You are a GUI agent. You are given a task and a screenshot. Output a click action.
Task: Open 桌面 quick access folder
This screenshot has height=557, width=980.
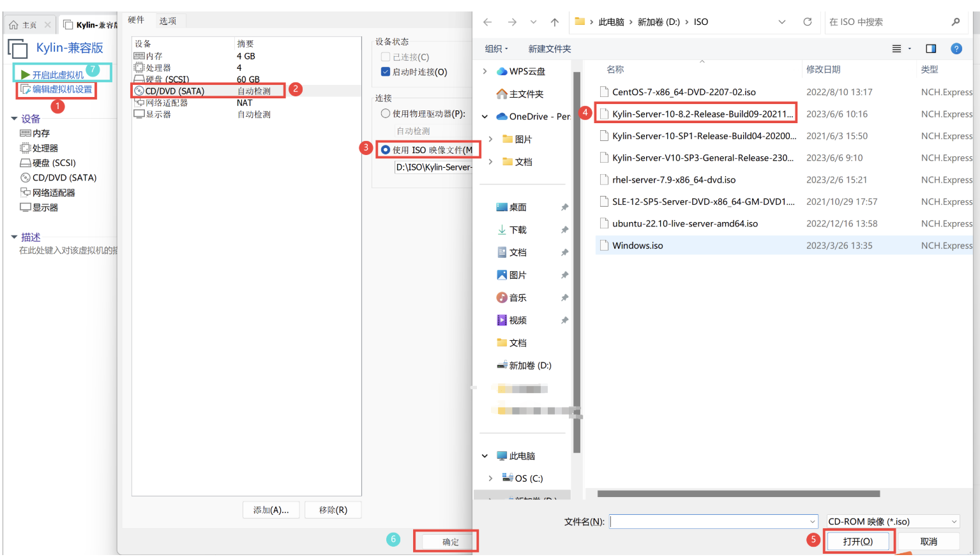click(x=511, y=207)
